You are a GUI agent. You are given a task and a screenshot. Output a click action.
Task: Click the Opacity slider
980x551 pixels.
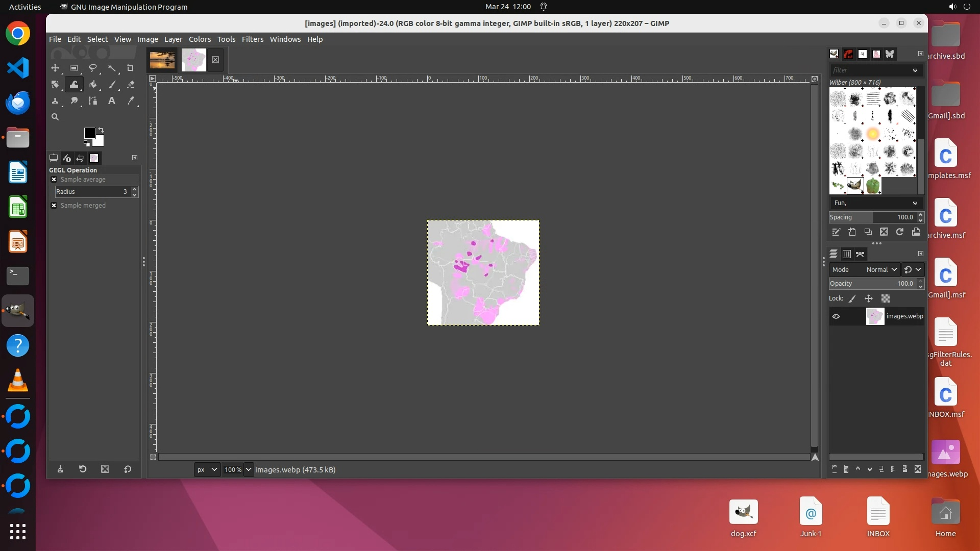tap(872, 284)
